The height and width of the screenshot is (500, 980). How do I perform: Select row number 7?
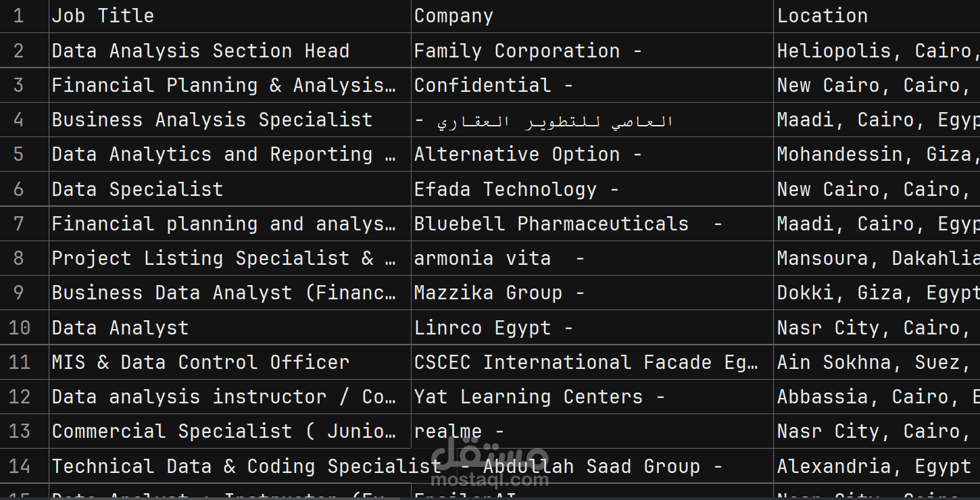[19, 224]
